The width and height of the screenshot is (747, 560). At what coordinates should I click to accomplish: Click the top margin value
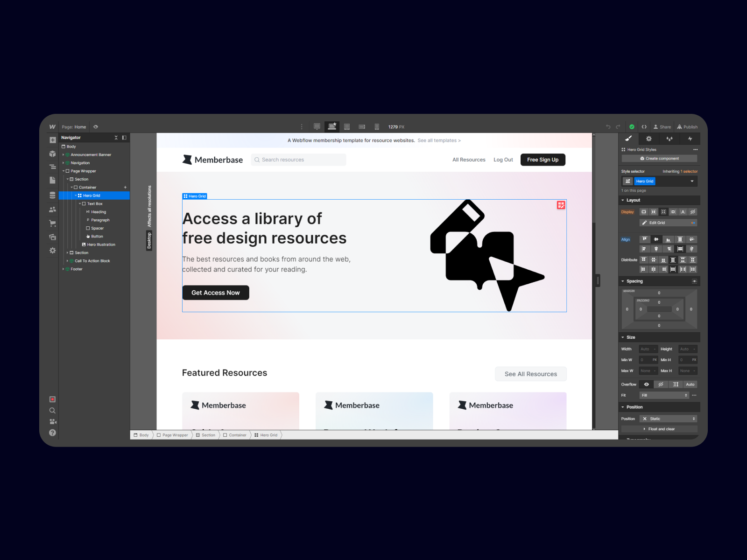(659, 293)
